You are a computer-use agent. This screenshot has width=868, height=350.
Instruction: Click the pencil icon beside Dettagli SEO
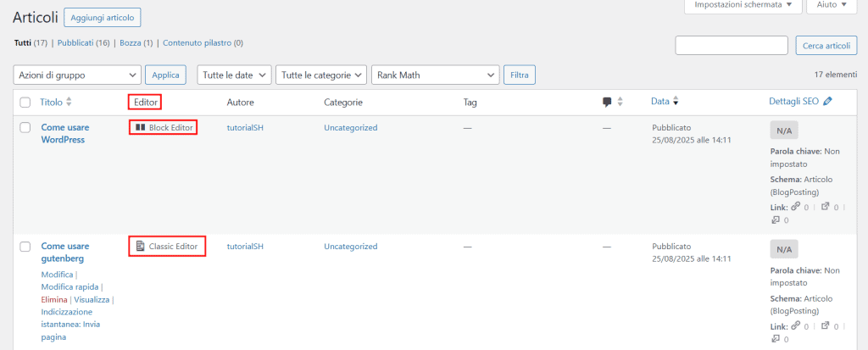click(827, 102)
